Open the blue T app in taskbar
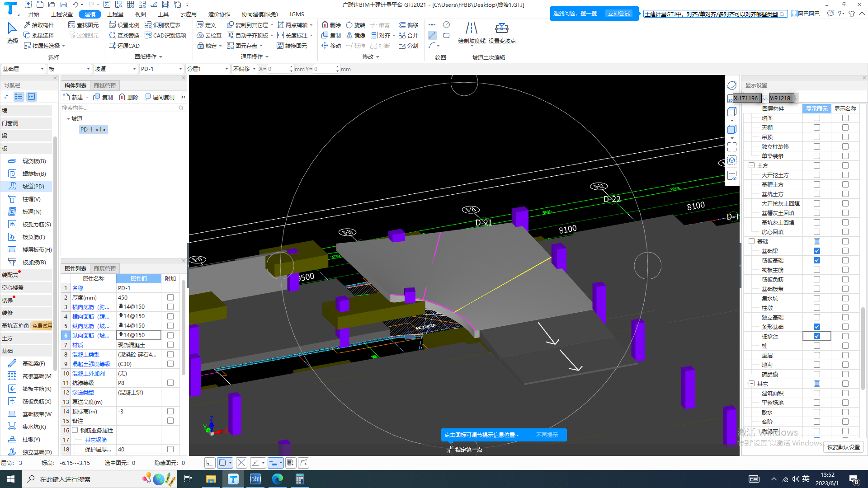This screenshot has width=868, height=488. coord(233,479)
